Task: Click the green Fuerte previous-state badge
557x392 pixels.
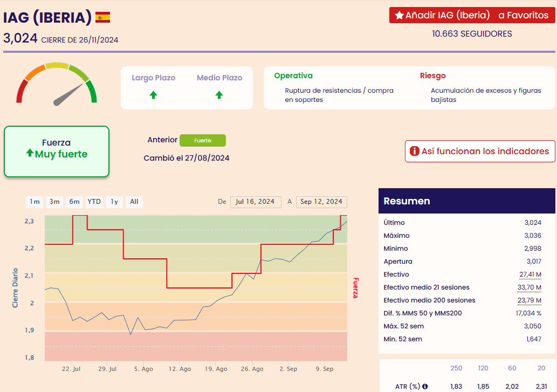Action: pos(202,140)
